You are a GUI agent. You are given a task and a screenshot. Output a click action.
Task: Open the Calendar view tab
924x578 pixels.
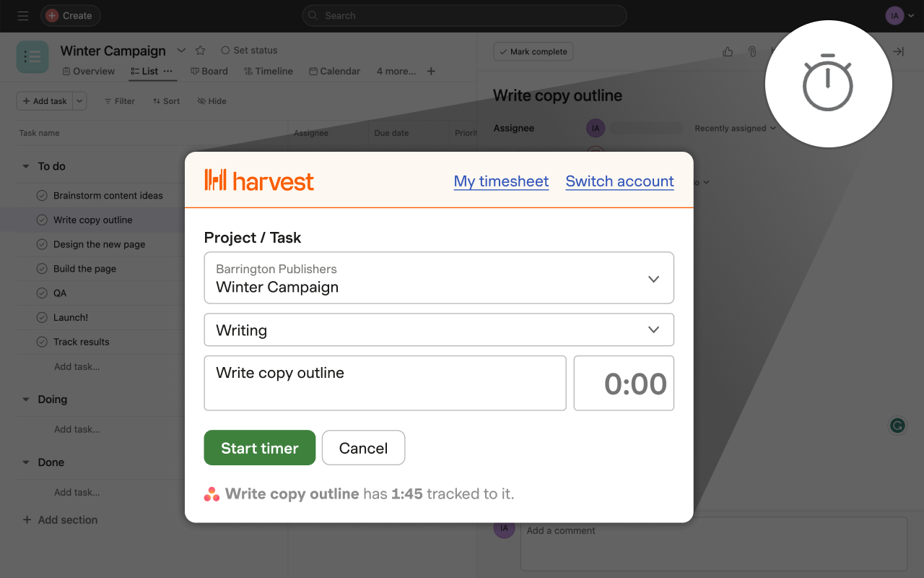click(334, 71)
